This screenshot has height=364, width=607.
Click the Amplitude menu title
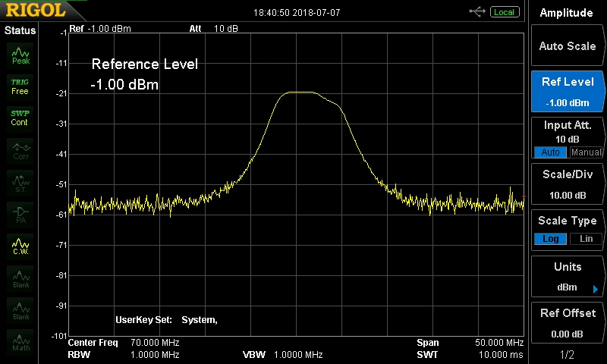(566, 13)
